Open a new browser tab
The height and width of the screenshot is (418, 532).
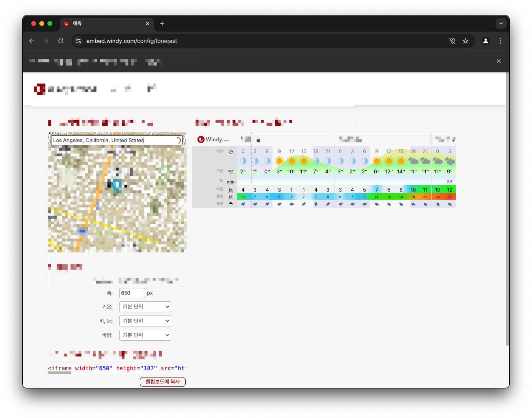162,23
